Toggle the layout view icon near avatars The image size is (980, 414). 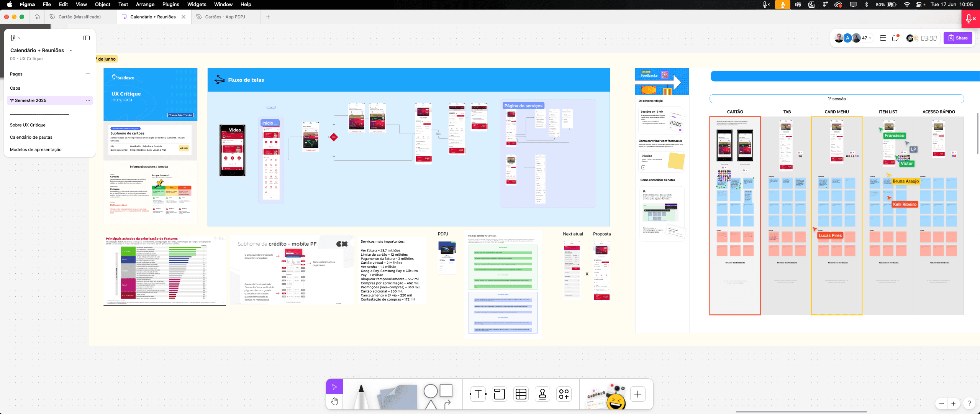[x=883, y=38]
